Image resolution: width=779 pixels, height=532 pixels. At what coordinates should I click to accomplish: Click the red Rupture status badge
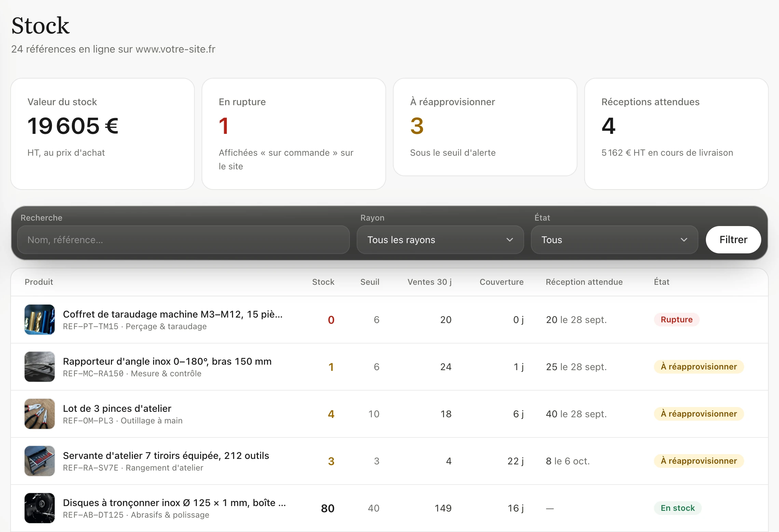click(x=676, y=320)
